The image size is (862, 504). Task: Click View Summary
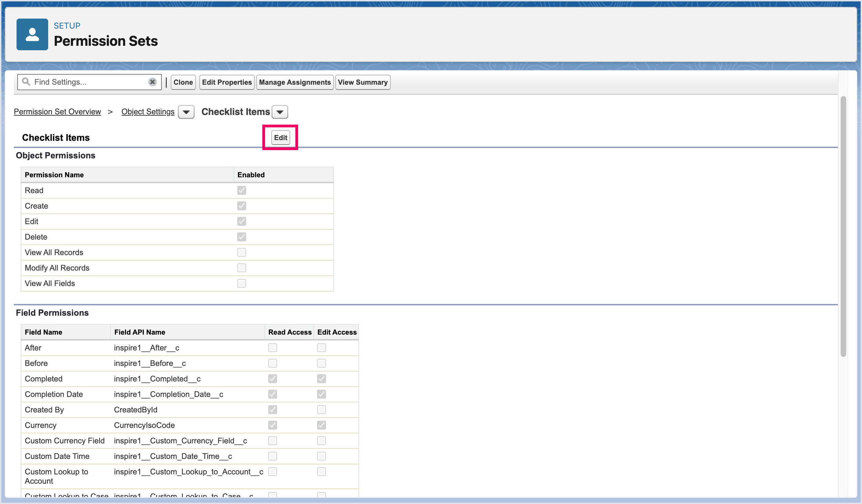[x=362, y=82]
